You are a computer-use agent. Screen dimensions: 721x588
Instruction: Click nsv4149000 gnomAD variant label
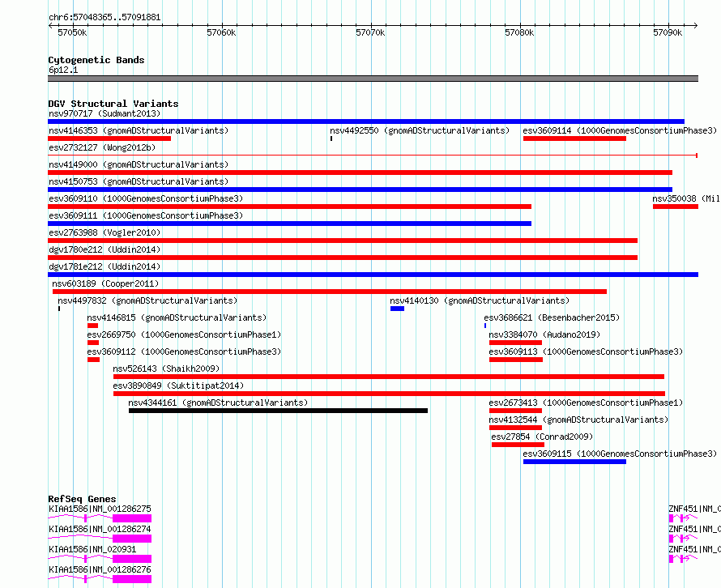coord(139,164)
